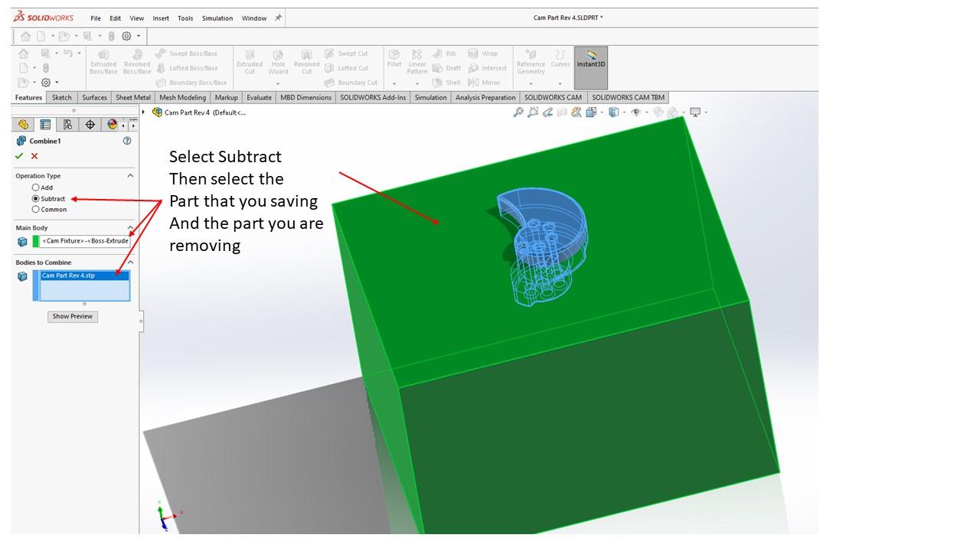Click the green Main Body color swatch
980x551 pixels.
(36, 241)
